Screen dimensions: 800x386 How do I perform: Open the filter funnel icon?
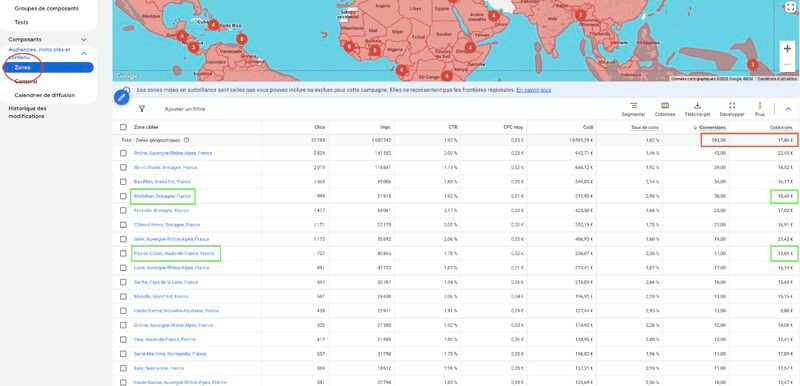point(142,109)
